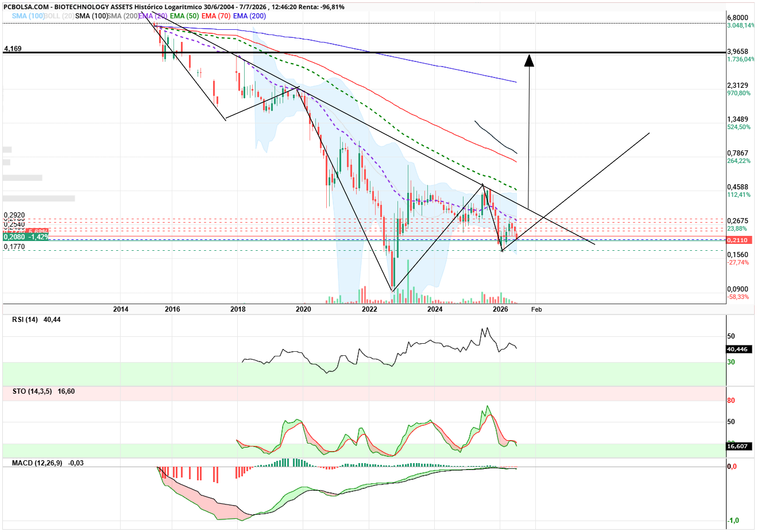
Task: Click the 0,2675 price axis label
Action: pyautogui.click(x=738, y=221)
